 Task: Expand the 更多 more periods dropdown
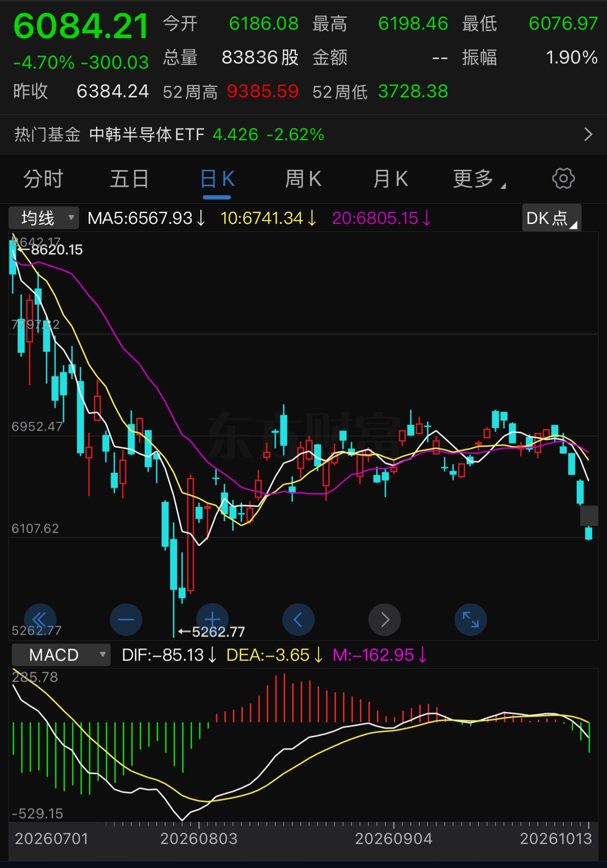(x=479, y=179)
